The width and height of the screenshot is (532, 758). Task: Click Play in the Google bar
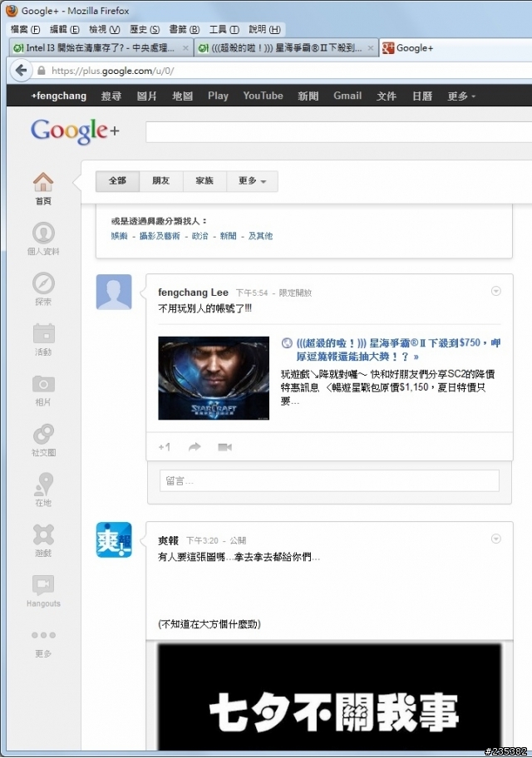tap(218, 96)
